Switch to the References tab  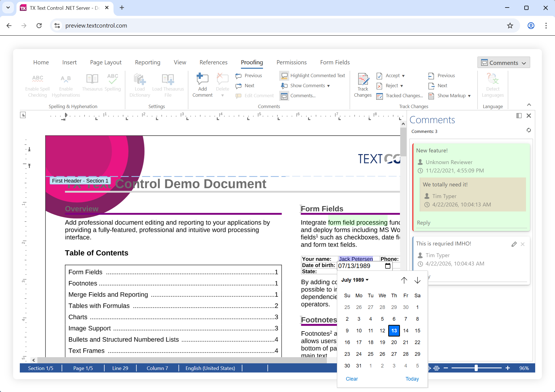pos(213,62)
